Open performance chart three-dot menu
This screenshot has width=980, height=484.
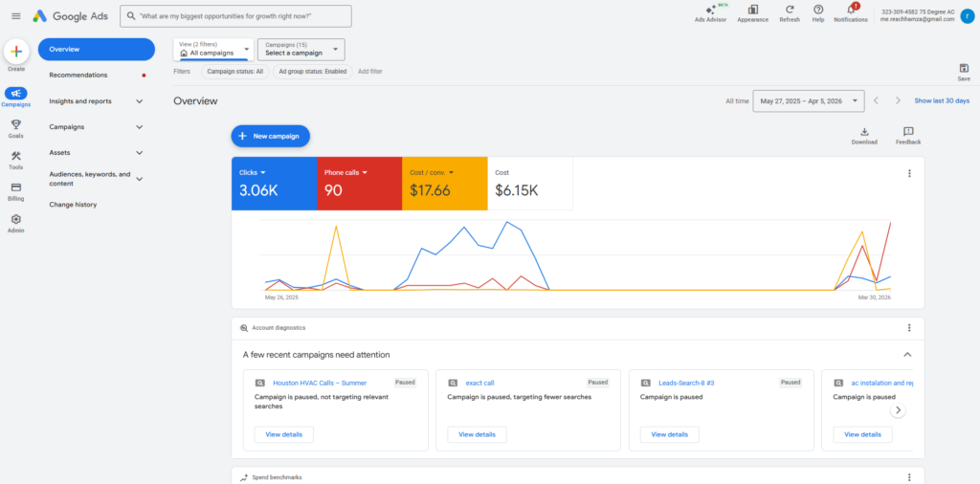909,174
